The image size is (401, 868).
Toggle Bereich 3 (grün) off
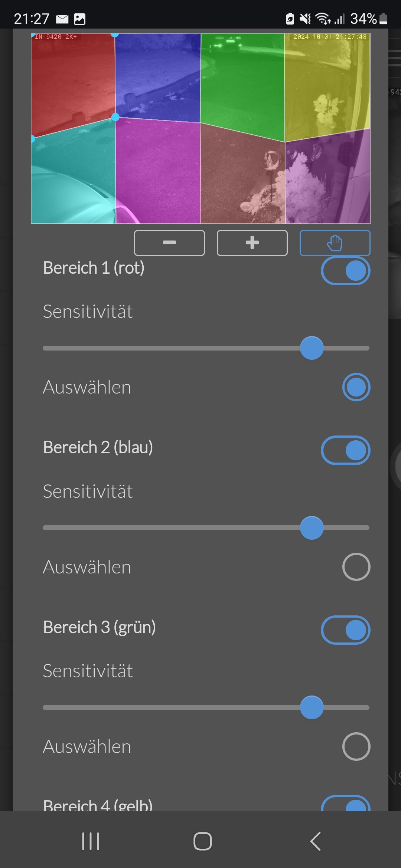[x=346, y=630]
